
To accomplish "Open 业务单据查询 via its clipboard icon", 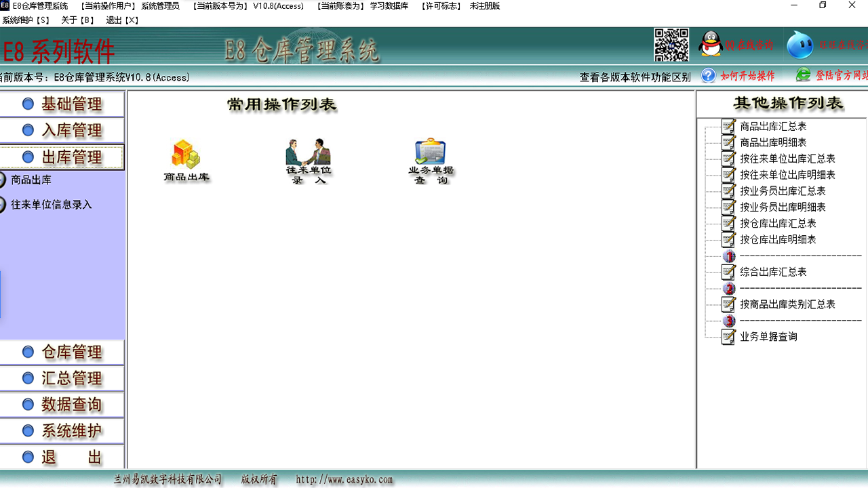I will pos(429,157).
